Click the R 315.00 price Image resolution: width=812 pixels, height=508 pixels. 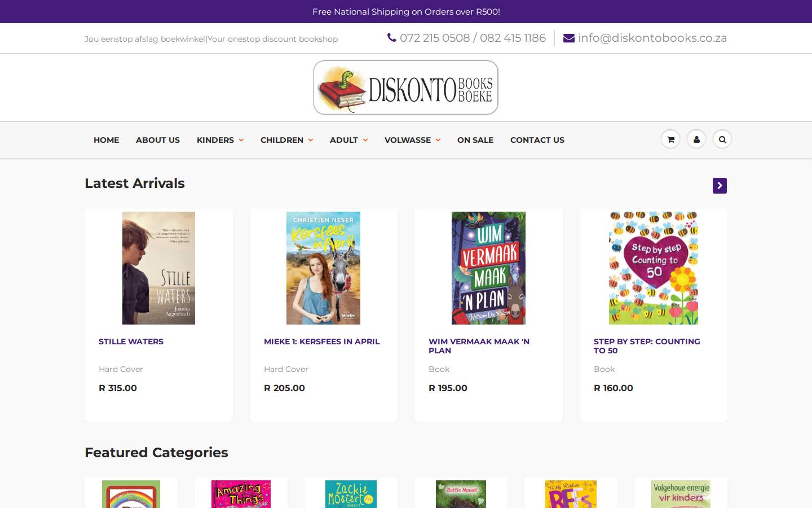(x=118, y=388)
